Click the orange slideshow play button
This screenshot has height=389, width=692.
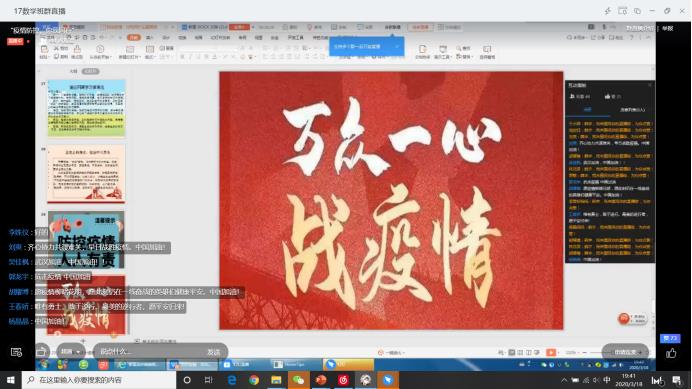point(551,352)
